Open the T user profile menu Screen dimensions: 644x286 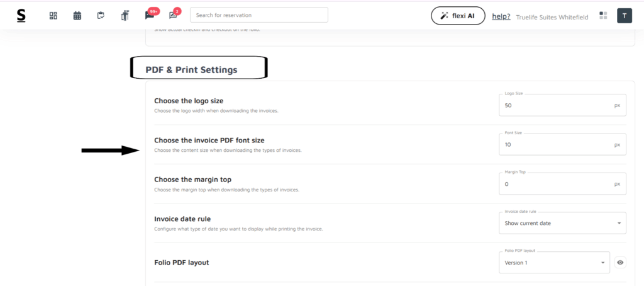pyautogui.click(x=624, y=16)
